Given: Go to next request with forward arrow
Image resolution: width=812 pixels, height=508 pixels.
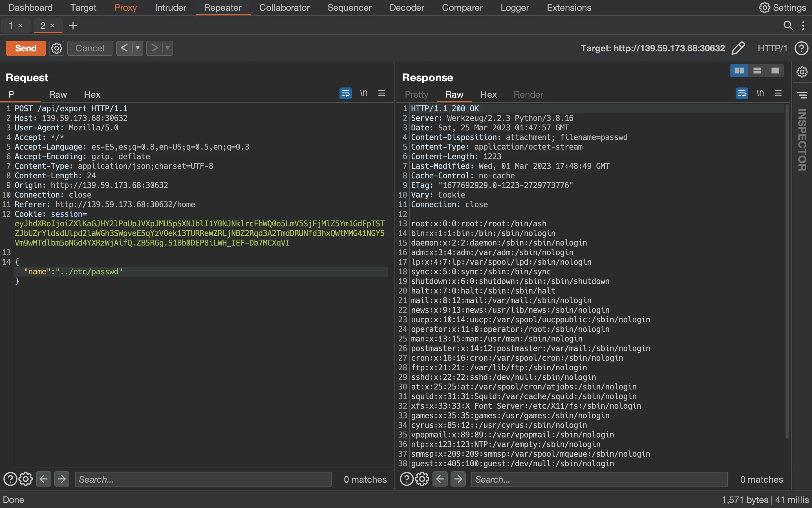Looking at the screenshot, I should point(154,48).
